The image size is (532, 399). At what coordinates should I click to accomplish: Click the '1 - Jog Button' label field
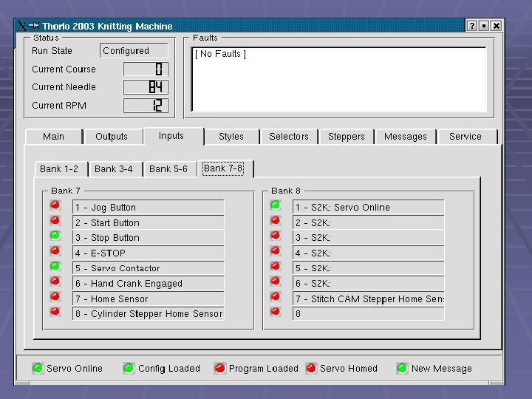point(149,207)
